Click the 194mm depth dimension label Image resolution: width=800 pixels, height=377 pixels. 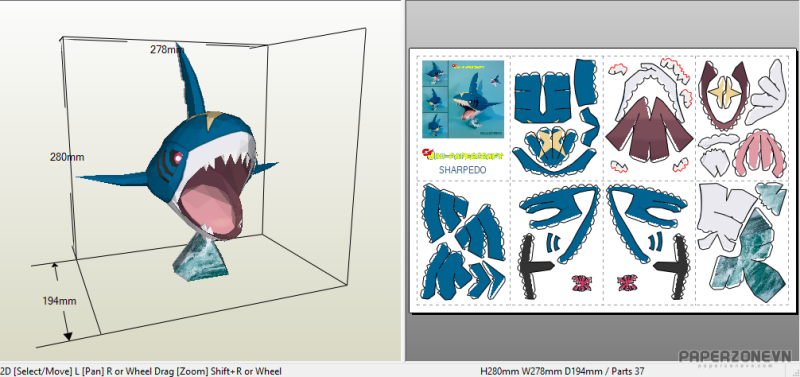59,301
